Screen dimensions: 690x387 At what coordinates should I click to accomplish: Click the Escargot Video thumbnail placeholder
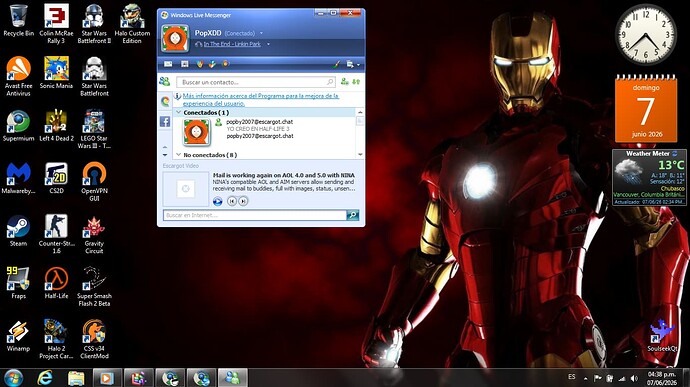[186, 188]
